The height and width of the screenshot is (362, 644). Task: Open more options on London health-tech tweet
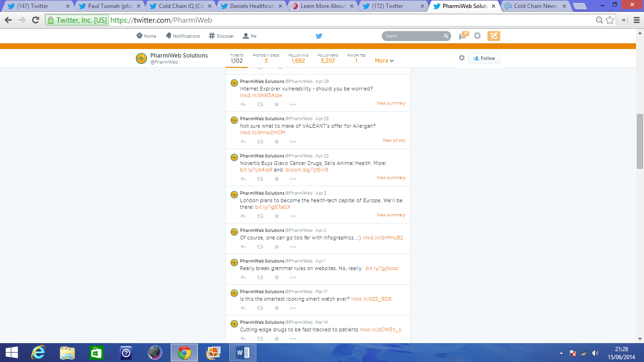(x=293, y=216)
